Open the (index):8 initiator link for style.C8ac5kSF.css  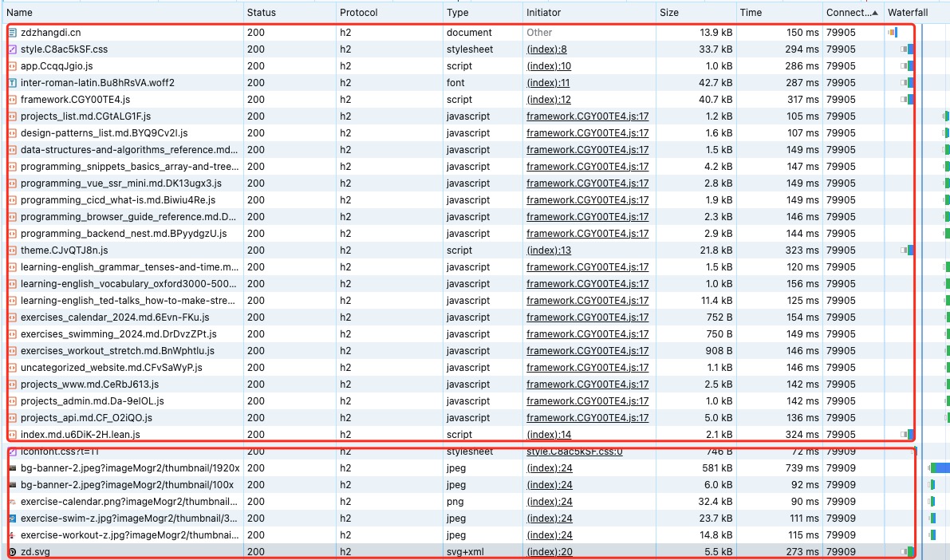click(x=547, y=49)
